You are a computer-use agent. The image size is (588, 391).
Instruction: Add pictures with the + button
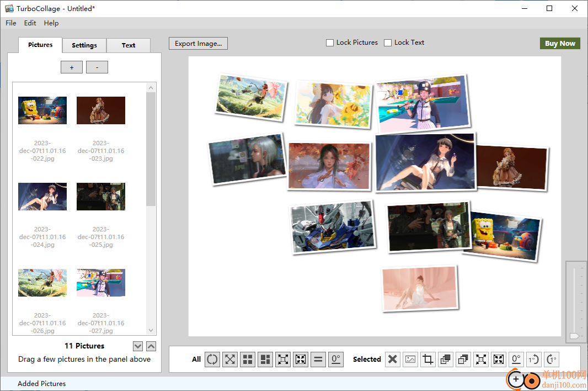click(72, 67)
